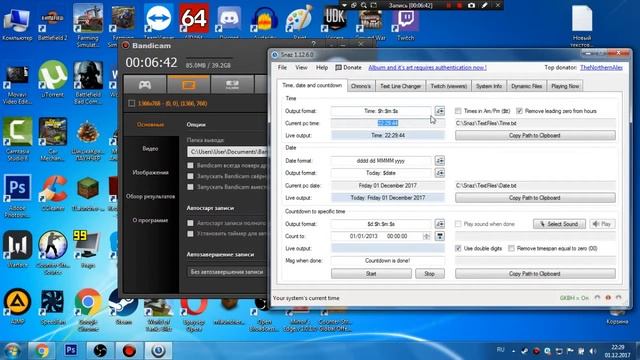Open the Snaz clock taskbar icon
640x360 pixels.
(x=158, y=350)
